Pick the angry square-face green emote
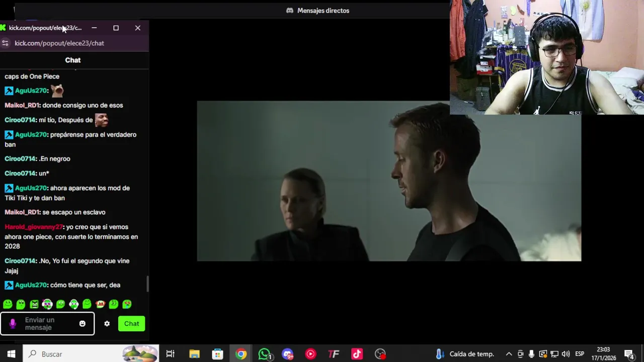The height and width of the screenshot is (362, 644). pos(34,304)
